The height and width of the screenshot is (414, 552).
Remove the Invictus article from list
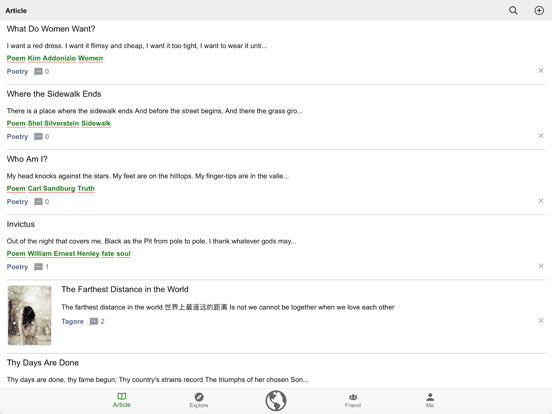(541, 266)
